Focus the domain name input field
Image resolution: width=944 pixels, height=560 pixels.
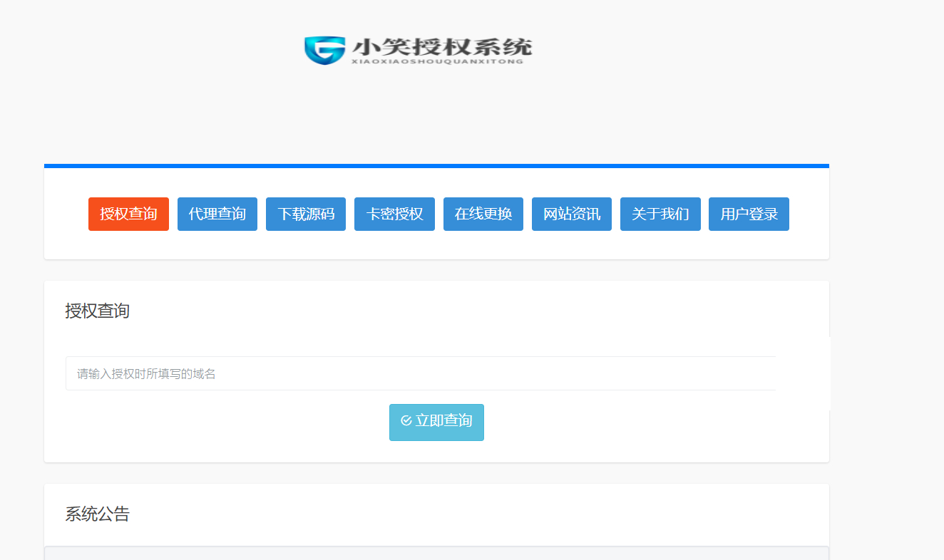pos(421,373)
